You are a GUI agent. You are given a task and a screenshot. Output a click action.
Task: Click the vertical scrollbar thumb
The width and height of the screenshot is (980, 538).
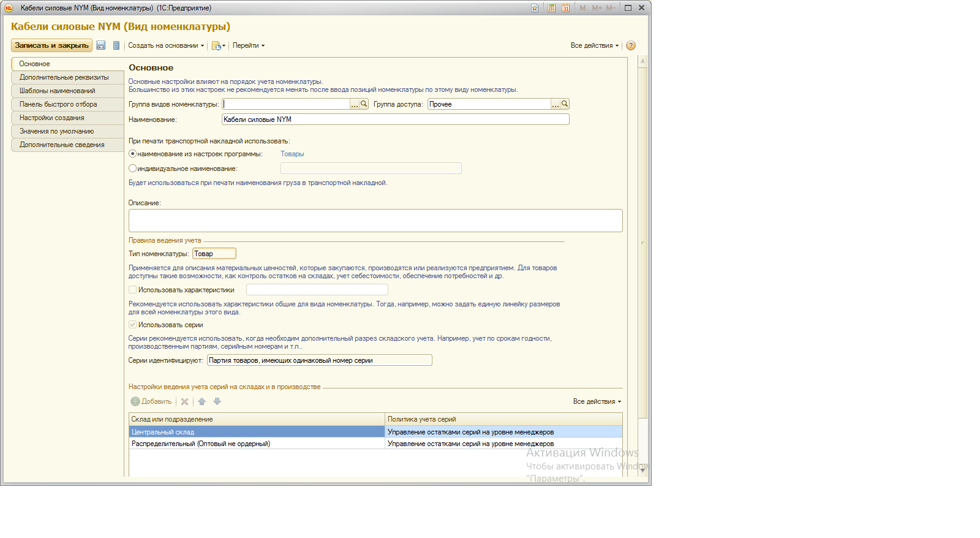pyautogui.click(x=643, y=242)
